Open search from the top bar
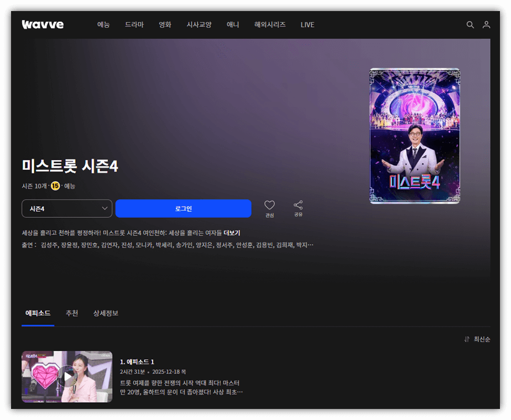 tap(470, 24)
